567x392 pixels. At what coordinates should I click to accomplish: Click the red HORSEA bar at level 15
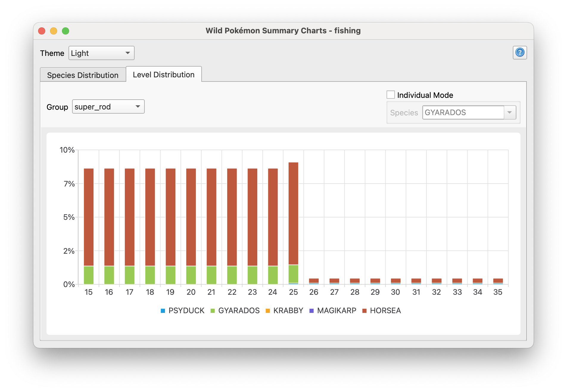pos(89,217)
